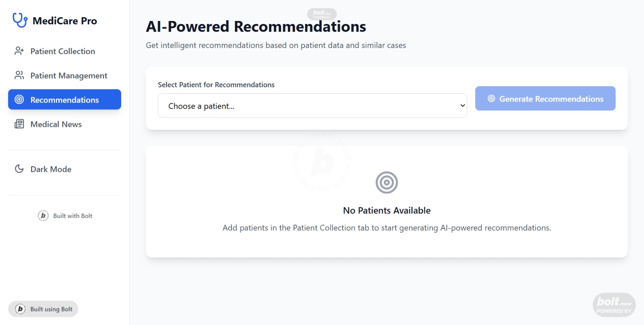Click the bolt.new powered-by badge at bottom right
The image size is (644, 325).
[x=614, y=305]
